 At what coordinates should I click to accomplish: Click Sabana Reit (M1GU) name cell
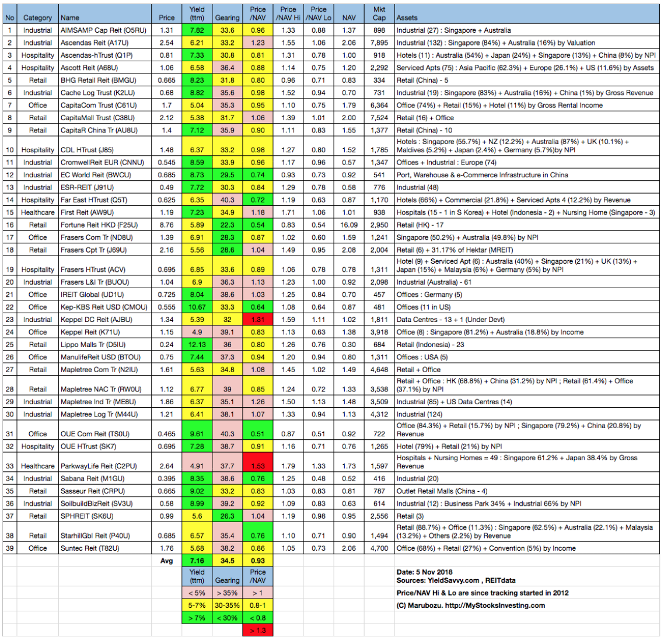point(105,478)
